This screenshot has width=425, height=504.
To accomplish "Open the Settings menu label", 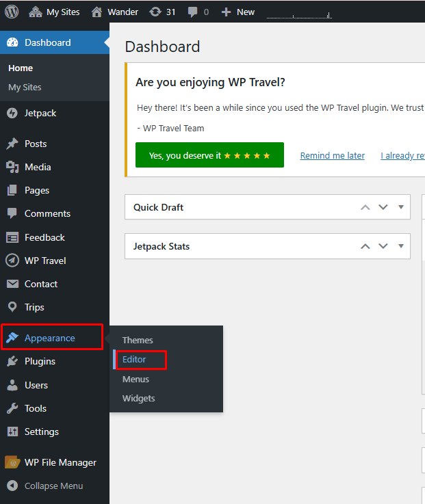I will coord(42,432).
